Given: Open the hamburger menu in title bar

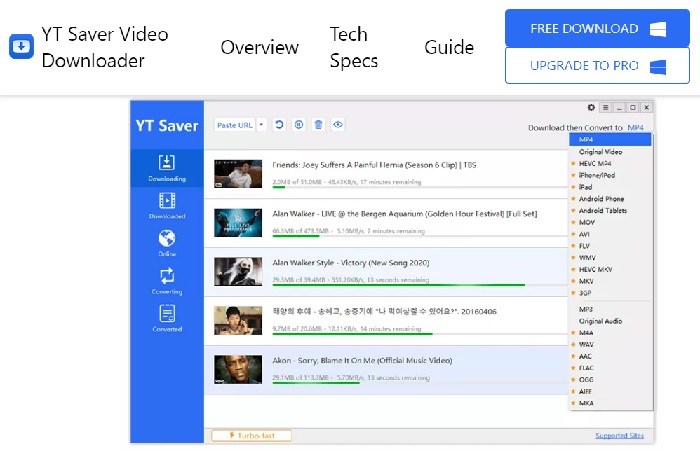Looking at the screenshot, I should coord(605,108).
